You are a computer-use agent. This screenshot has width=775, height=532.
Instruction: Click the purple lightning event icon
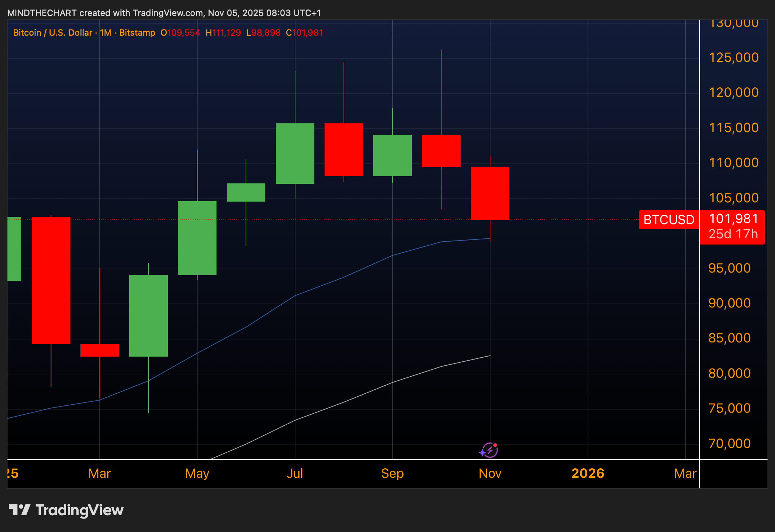pos(489,450)
